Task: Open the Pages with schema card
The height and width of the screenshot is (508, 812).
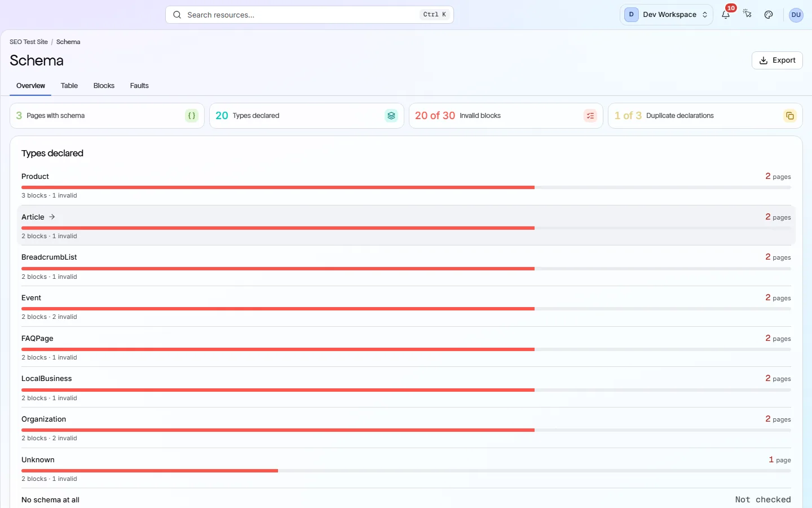Action: 107,116
